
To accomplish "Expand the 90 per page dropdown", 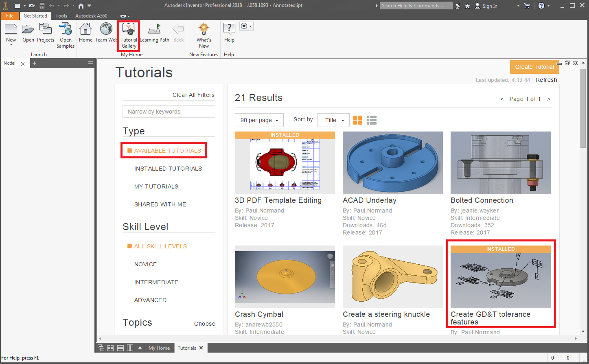I will (259, 120).
